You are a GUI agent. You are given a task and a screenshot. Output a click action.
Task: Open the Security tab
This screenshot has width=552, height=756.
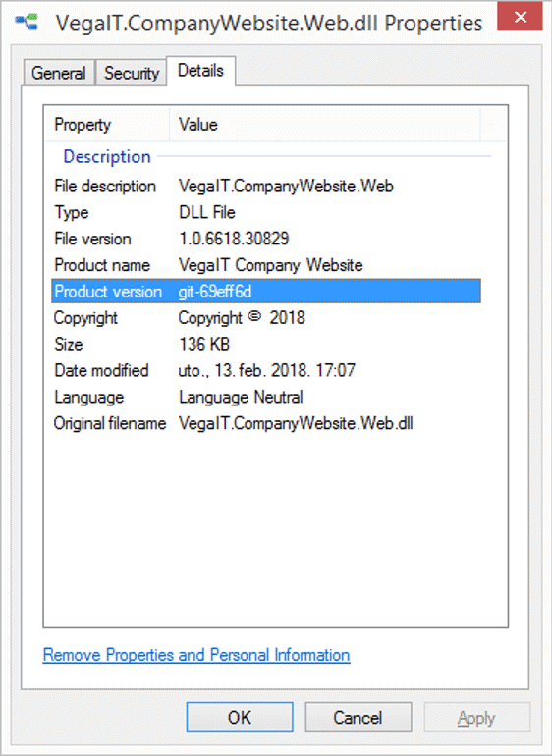[132, 74]
